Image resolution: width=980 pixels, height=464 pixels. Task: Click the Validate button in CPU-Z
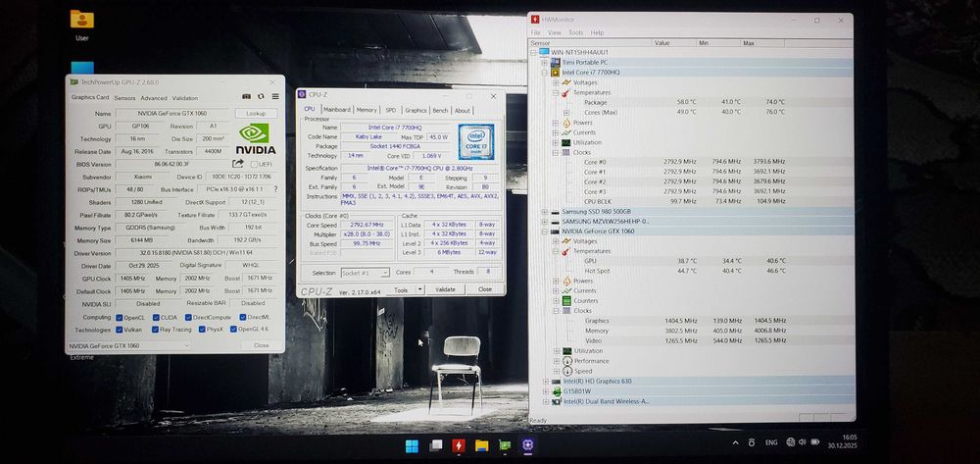(x=445, y=289)
